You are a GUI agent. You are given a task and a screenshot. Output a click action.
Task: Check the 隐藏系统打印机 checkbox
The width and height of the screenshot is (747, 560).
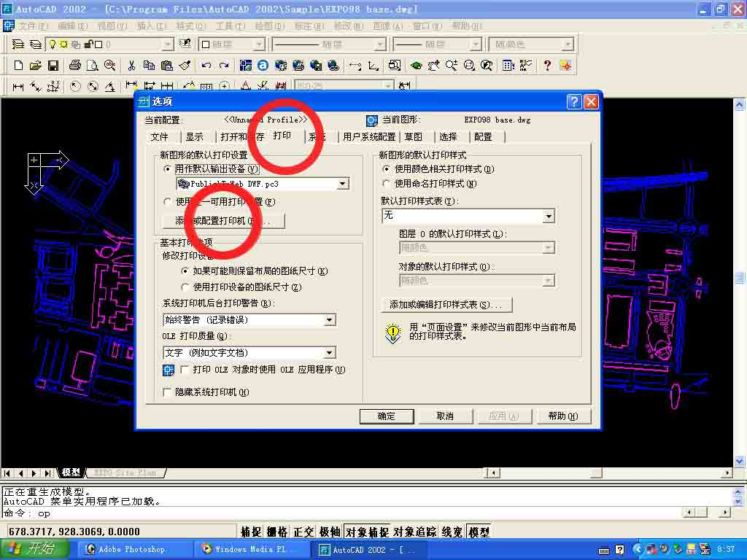tap(167, 392)
